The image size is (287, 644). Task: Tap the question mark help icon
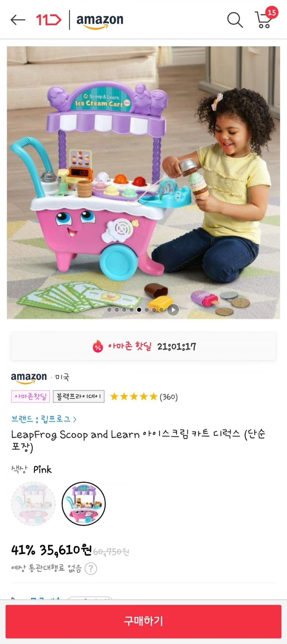pos(91,568)
